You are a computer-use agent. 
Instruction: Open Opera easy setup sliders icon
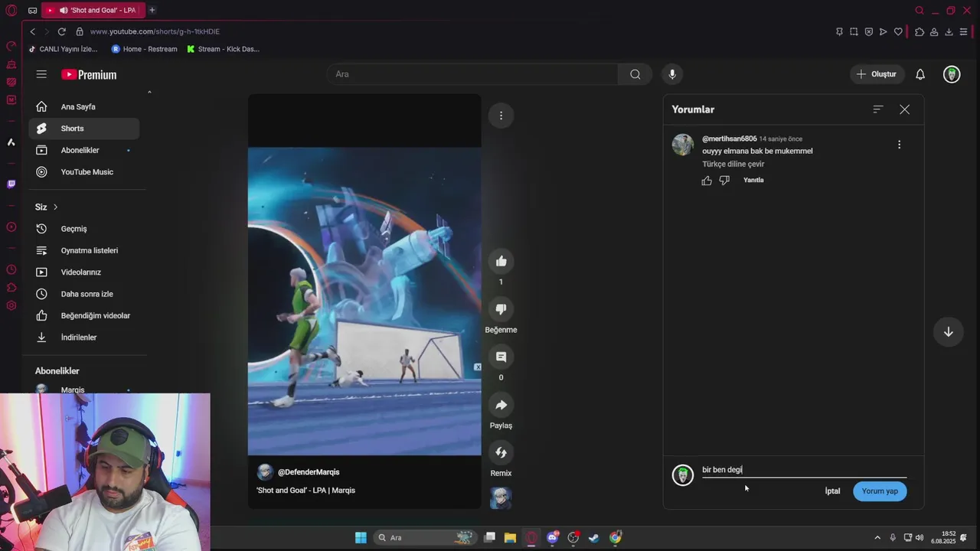point(963,31)
